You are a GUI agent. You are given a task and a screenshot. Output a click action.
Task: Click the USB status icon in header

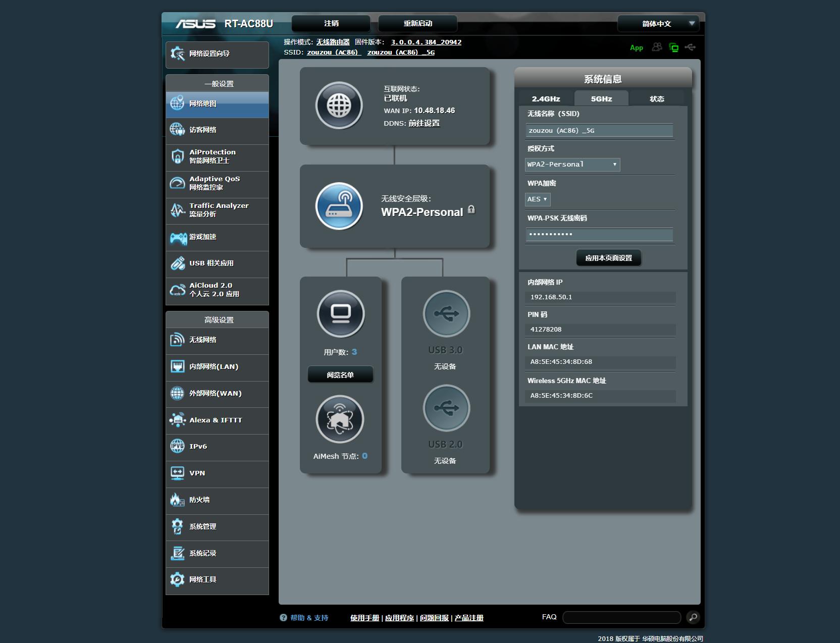(x=690, y=47)
